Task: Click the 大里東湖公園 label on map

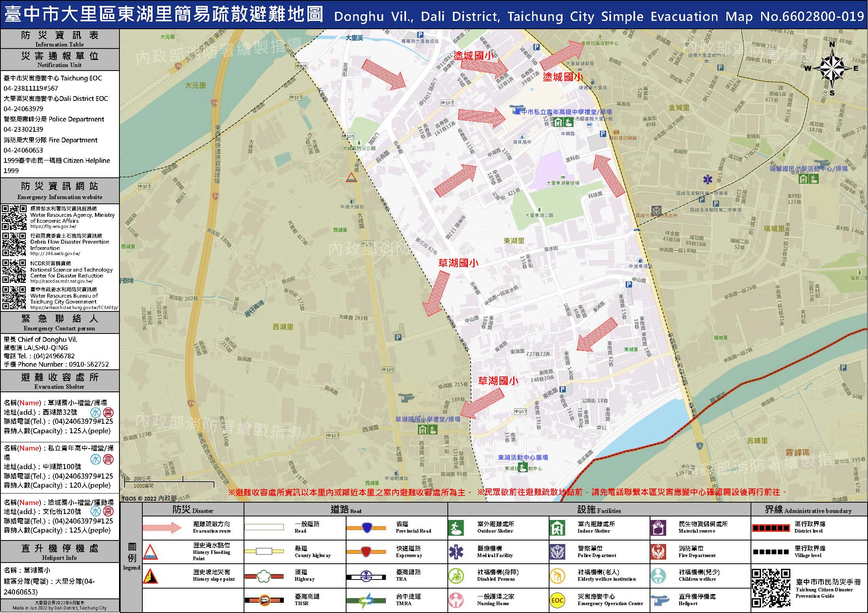Action: (539, 215)
